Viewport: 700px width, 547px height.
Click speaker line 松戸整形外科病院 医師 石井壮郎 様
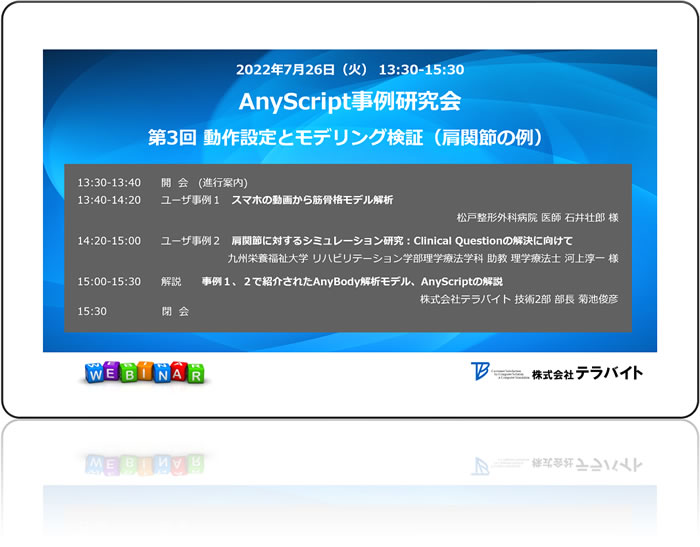tap(538, 217)
